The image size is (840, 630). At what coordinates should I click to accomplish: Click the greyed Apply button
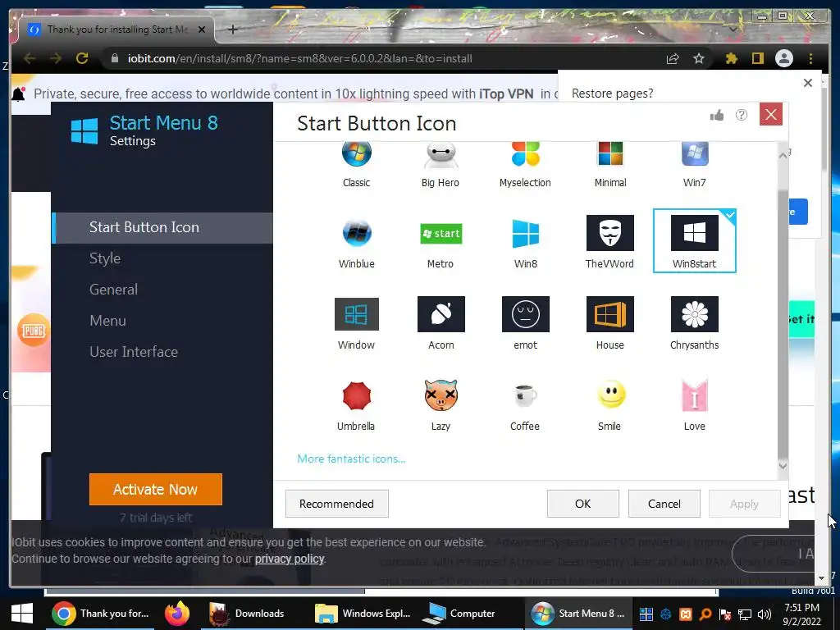744,504
